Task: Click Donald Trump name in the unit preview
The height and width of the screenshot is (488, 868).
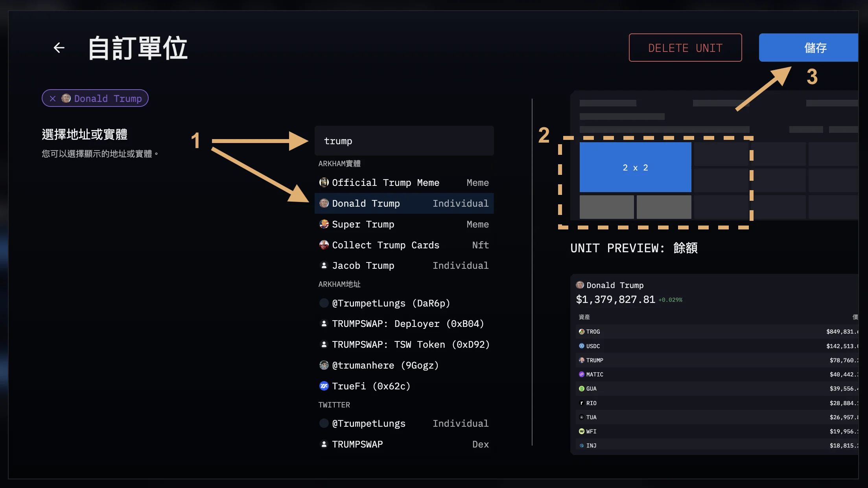Action: coord(615,285)
